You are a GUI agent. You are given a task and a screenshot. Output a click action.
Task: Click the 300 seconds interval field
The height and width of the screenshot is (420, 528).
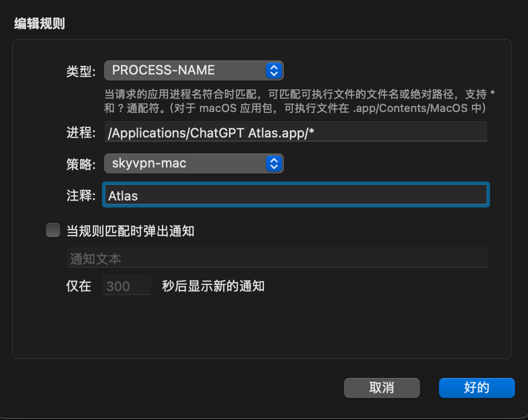[126, 286]
